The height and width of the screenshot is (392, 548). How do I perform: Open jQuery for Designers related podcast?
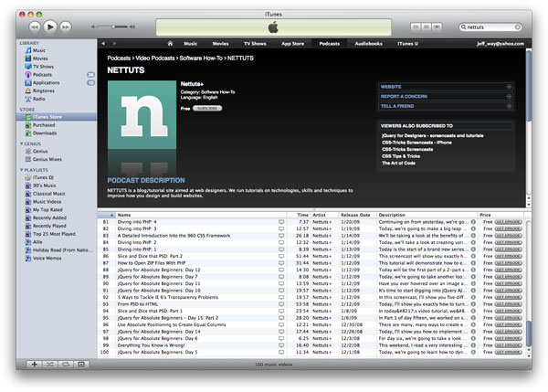(433, 135)
